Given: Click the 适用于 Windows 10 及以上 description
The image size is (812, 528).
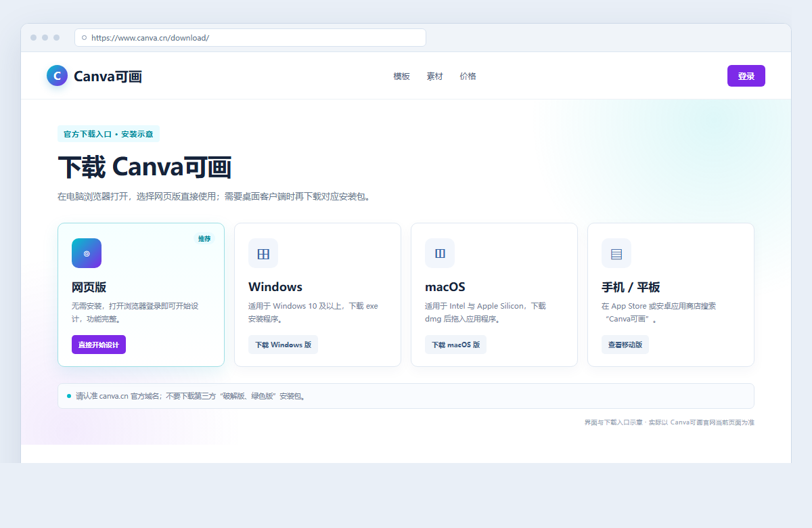Looking at the screenshot, I should [x=313, y=312].
